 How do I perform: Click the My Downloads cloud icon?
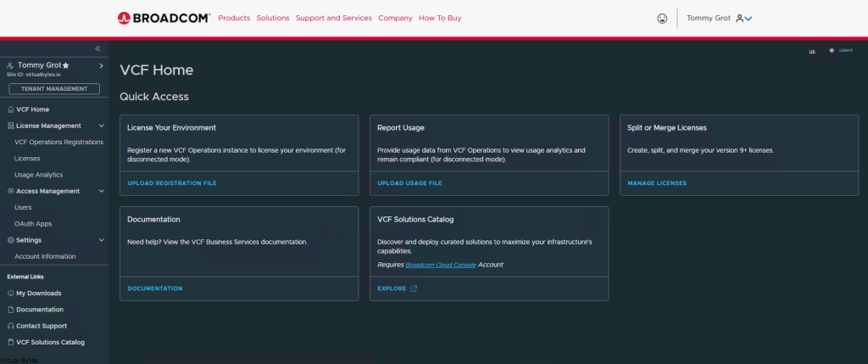11,294
